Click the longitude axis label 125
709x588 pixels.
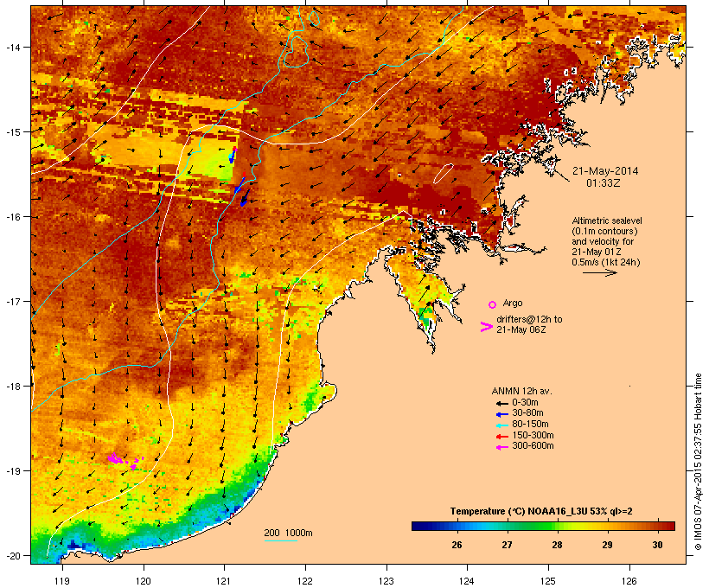[x=548, y=581]
